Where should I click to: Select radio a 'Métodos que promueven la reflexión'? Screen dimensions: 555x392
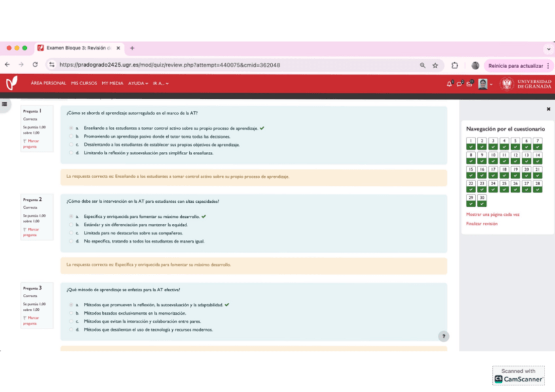[71, 304]
